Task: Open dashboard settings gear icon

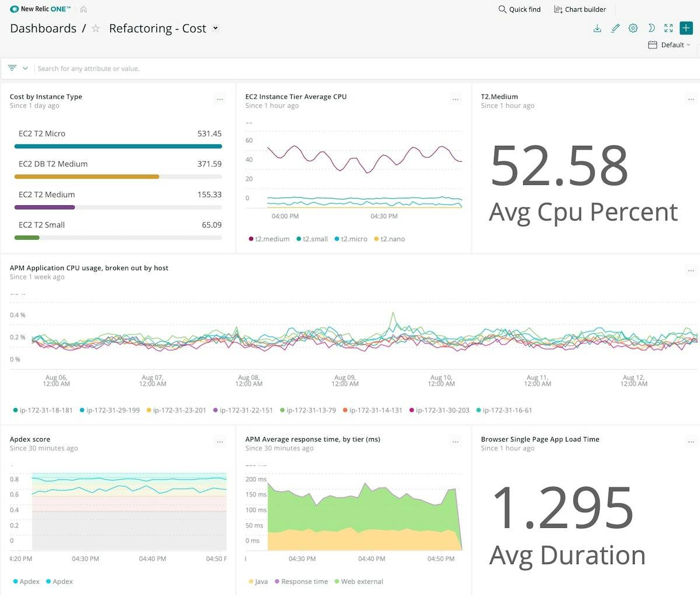Action: coord(633,28)
